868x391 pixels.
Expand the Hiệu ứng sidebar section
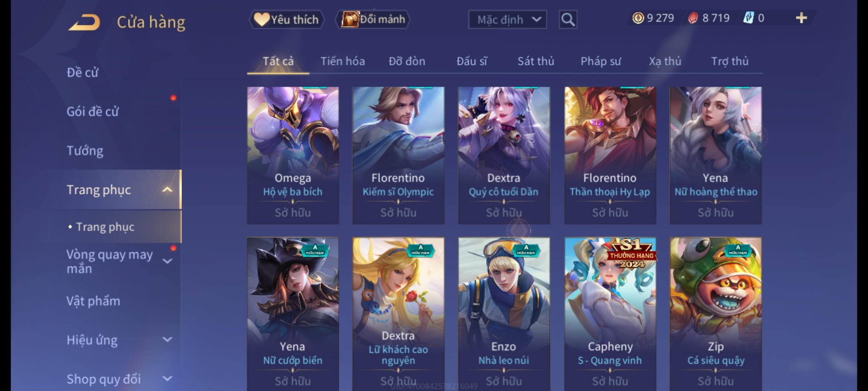point(167,340)
